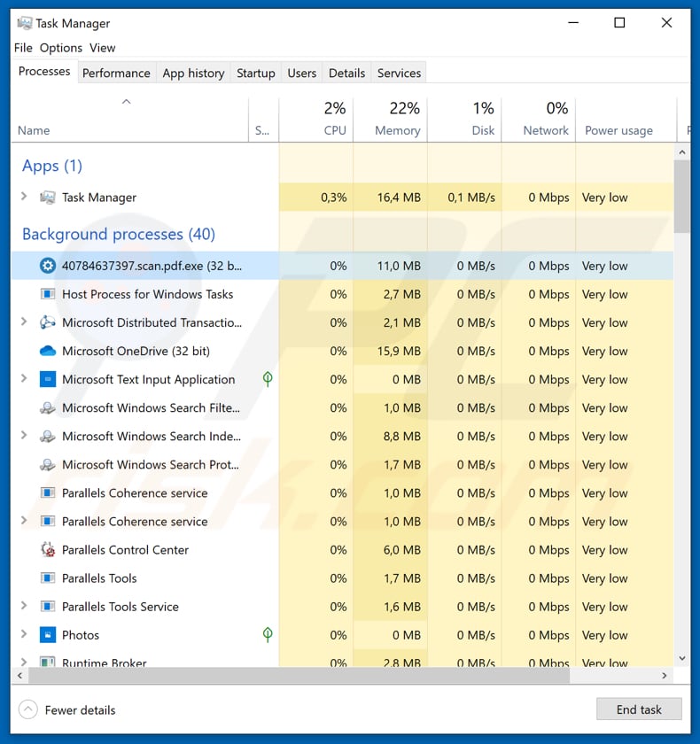Expand Microsoft Windows Search Indexer row
Viewport: 700px width, 744px height.
click(24, 435)
